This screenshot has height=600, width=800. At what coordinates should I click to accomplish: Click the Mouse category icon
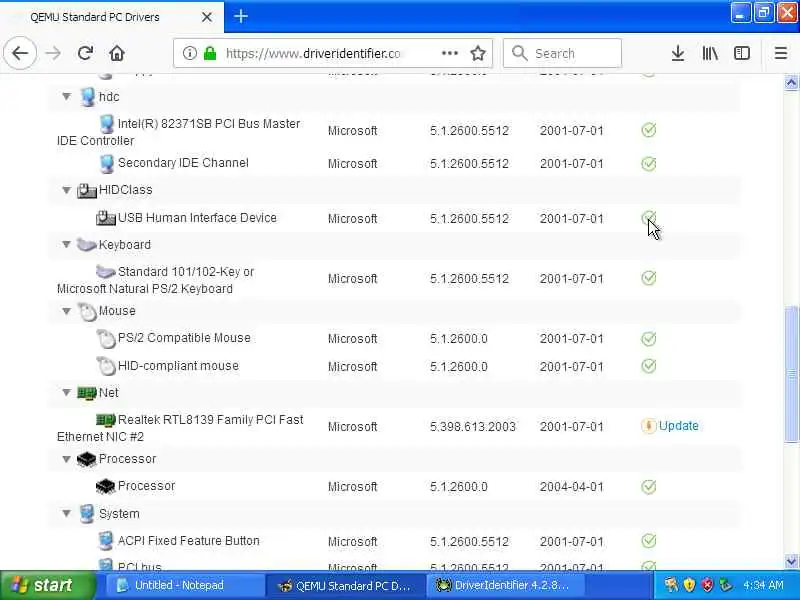pos(87,312)
